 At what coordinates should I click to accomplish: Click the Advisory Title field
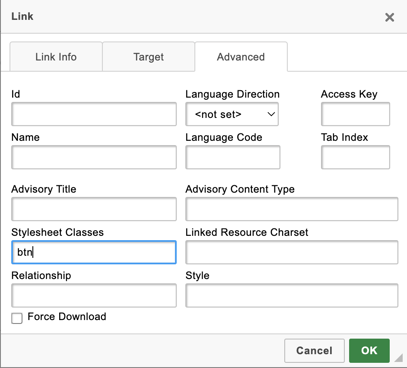pos(94,209)
